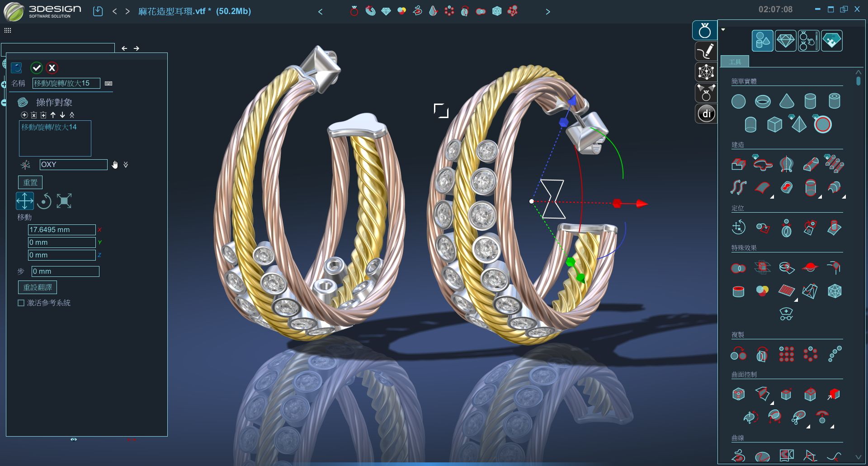The image size is (868, 466).
Task: Click the Torus primitive tool
Action: coord(763,101)
